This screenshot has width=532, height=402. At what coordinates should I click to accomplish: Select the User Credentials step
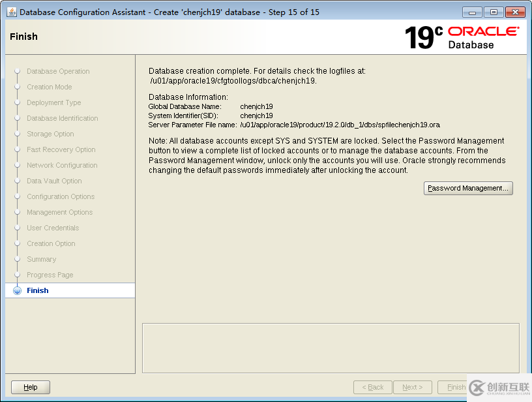53,228
